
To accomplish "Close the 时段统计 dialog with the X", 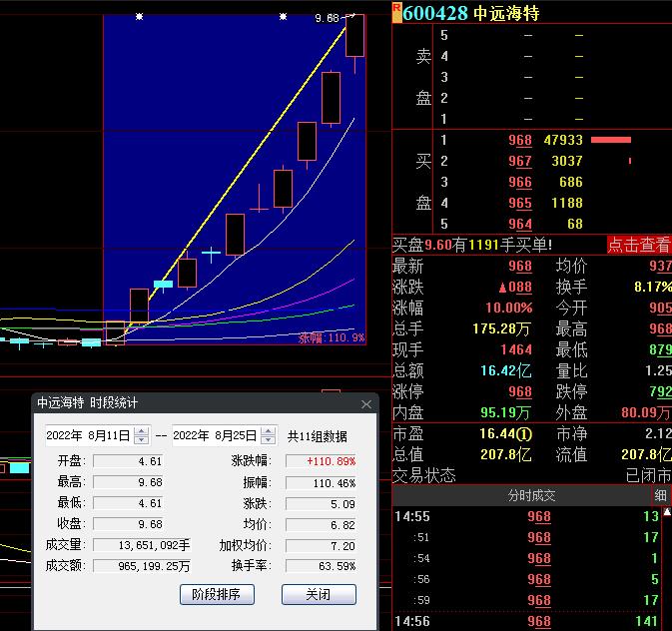I will tap(365, 404).
